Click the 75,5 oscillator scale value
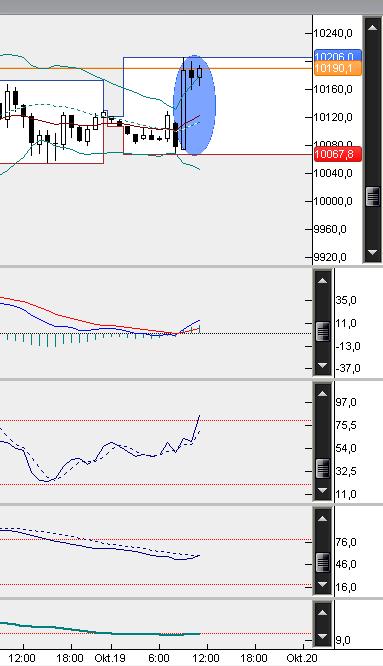This screenshot has width=383, height=666. [x=346, y=425]
